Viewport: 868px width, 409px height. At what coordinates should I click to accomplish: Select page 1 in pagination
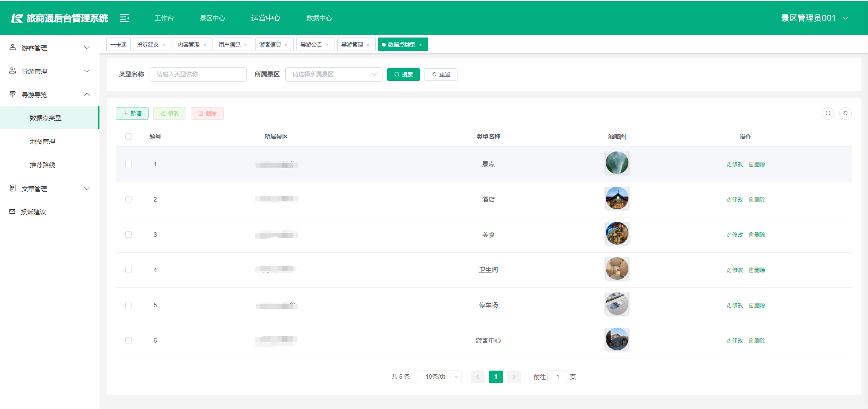pos(496,377)
